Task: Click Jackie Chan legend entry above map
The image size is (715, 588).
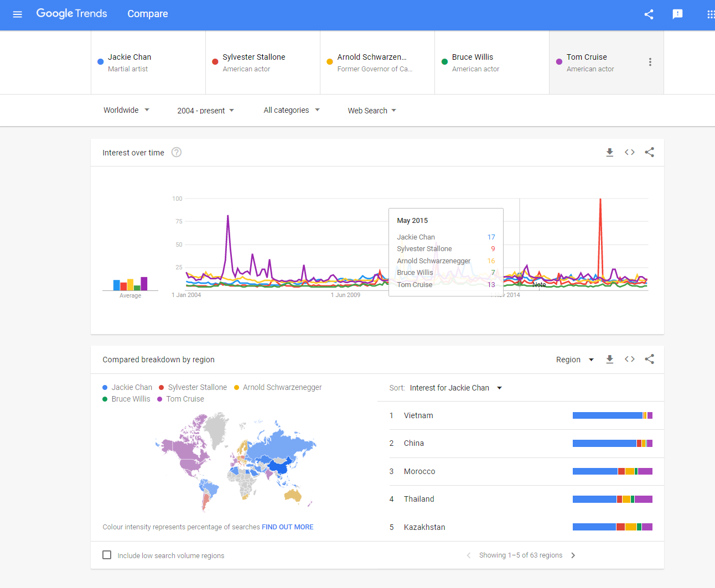Action: tap(127, 387)
